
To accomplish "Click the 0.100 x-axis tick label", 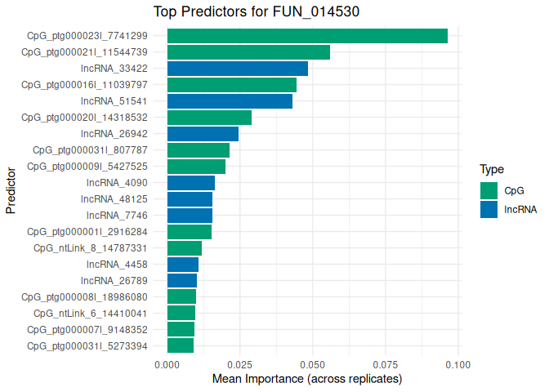I will (x=457, y=363).
